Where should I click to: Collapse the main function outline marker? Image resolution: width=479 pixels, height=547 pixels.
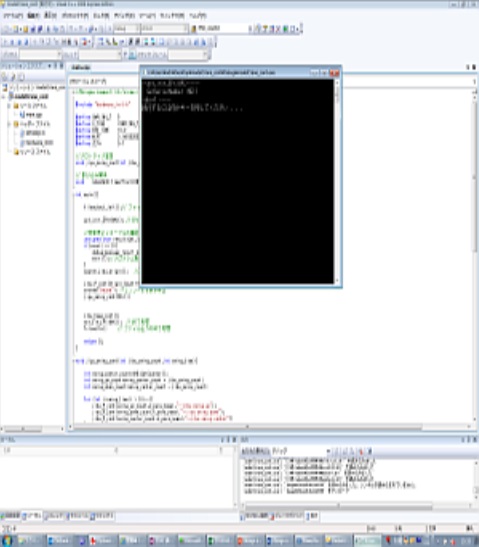tap(75, 195)
